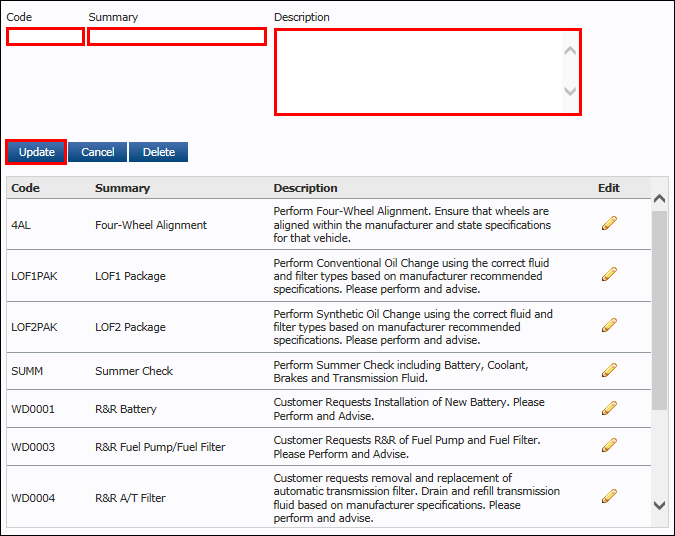675x536 pixels.
Task: Edit the SUMM Summer Check row
Action: point(609,370)
